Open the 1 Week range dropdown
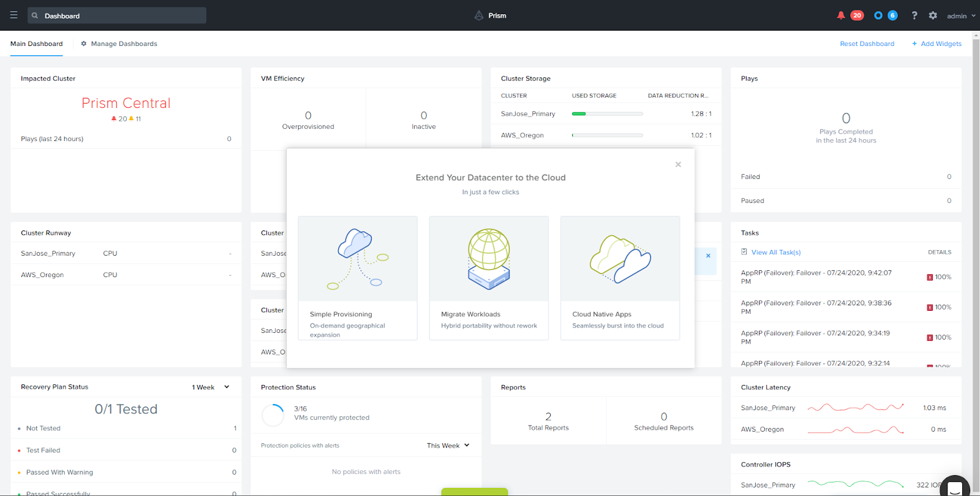The image size is (980, 496). point(210,387)
